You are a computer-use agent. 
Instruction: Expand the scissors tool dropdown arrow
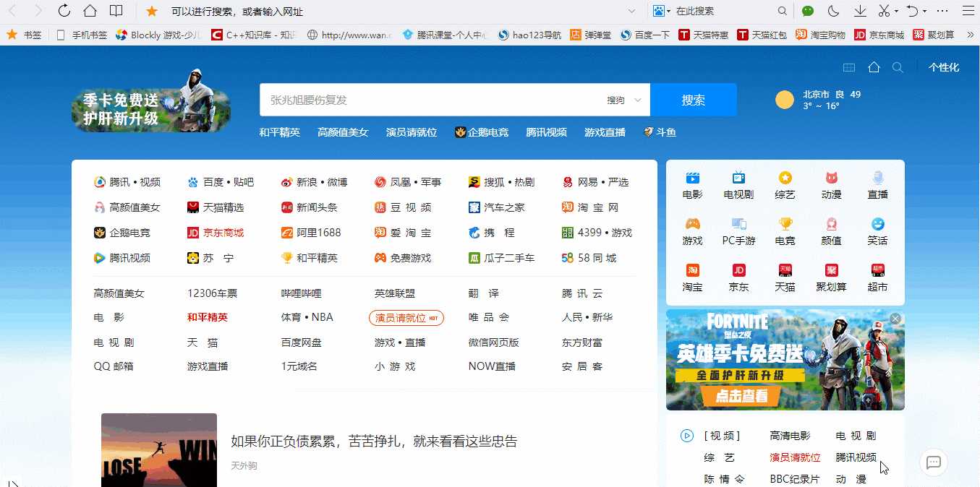(897, 12)
